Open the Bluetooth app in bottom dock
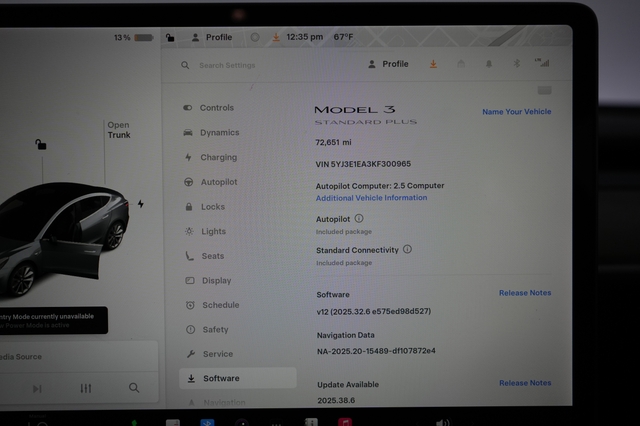640x426 pixels. [207, 422]
